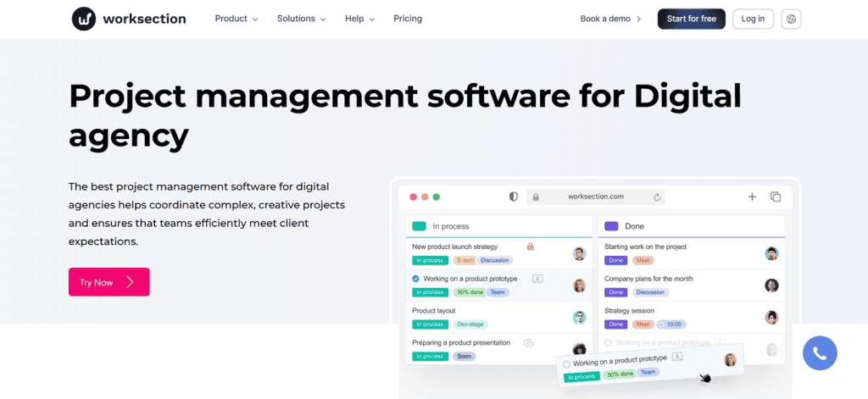Click the Dev-stage tag

[x=470, y=324]
